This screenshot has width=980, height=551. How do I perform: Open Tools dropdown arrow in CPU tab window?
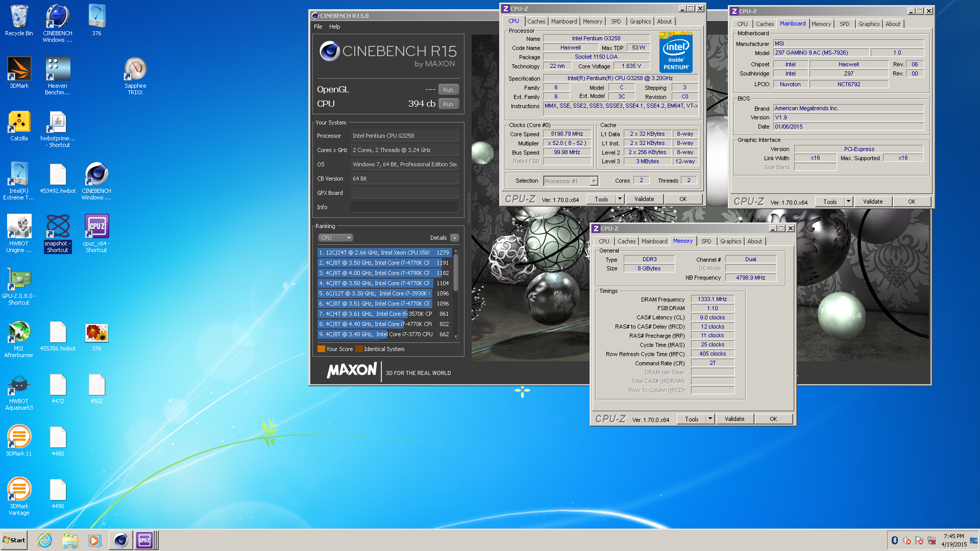pos(620,199)
